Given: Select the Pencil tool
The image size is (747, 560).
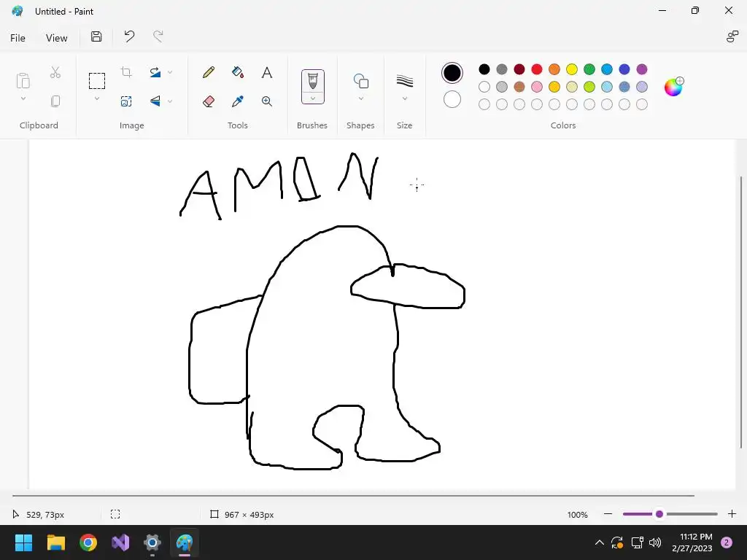Looking at the screenshot, I should pyautogui.click(x=209, y=72).
